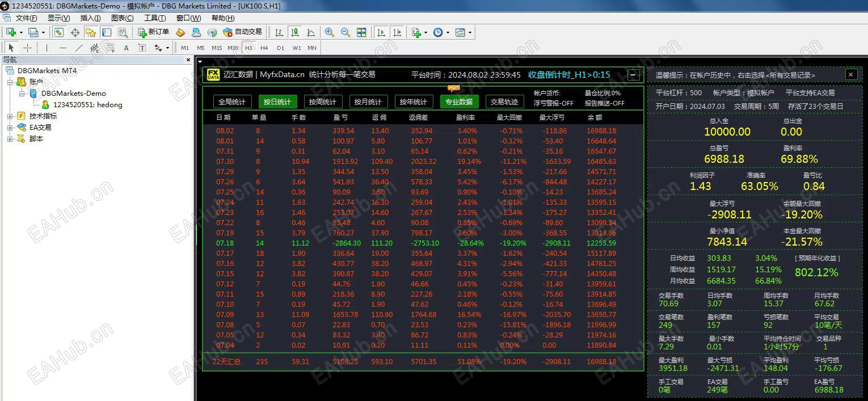868x401 pixels.
Task: Select the trendline drawing tool
Action: 78,48
